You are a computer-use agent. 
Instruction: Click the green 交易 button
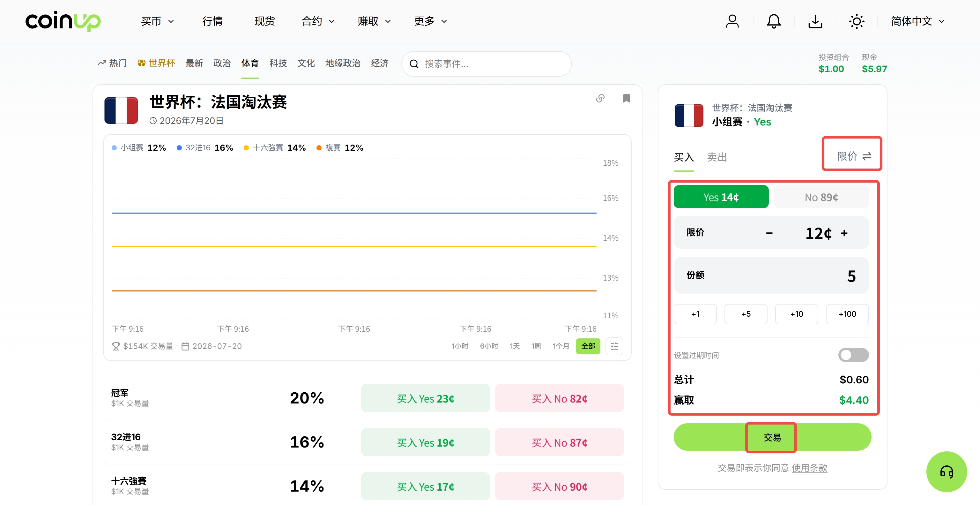click(x=772, y=437)
